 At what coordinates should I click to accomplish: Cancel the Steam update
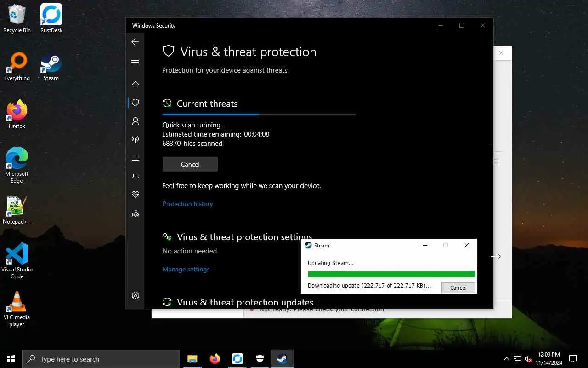click(x=458, y=287)
